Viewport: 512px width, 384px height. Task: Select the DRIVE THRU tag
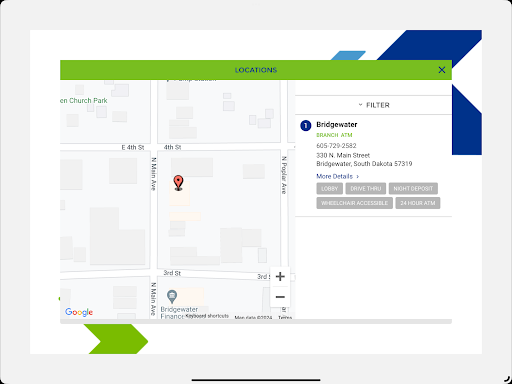(x=366, y=189)
